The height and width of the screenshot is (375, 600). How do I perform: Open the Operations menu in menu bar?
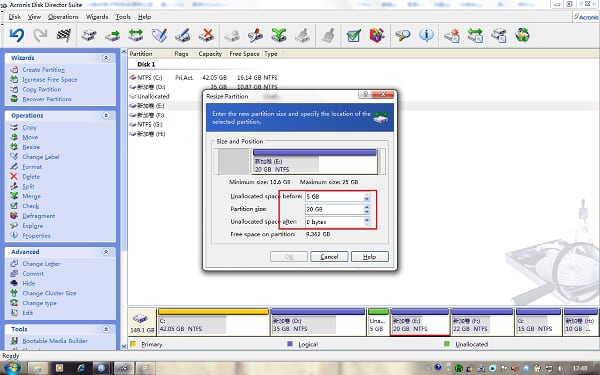63,17
